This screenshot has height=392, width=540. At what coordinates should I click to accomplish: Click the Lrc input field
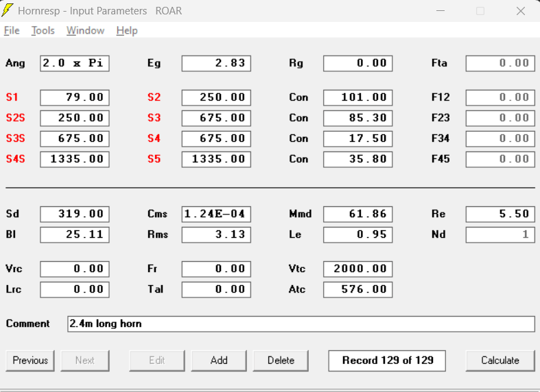75,289
